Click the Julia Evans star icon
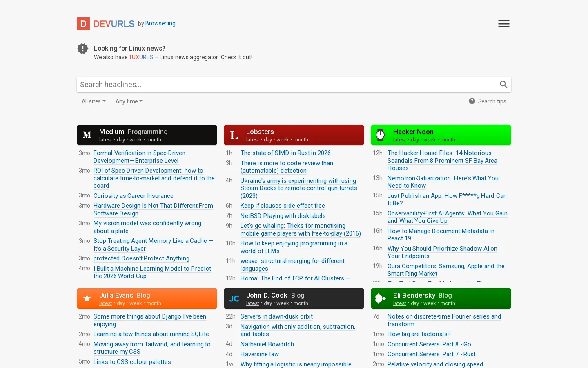Screen dimensions: 588x368 point(87,298)
